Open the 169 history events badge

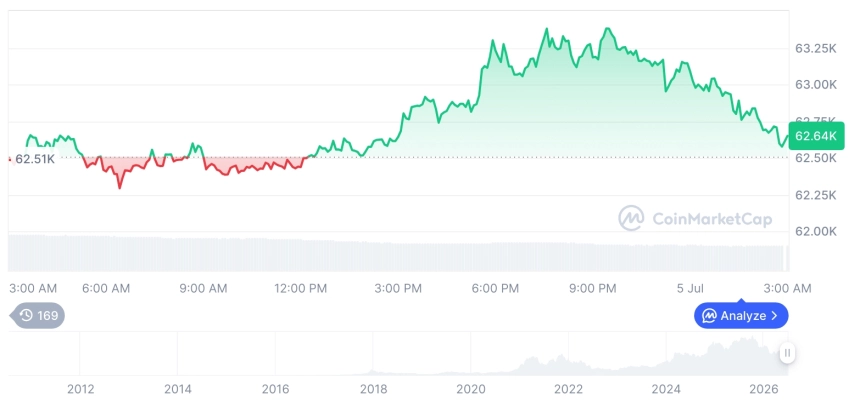pyautogui.click(x=37, y=315)
